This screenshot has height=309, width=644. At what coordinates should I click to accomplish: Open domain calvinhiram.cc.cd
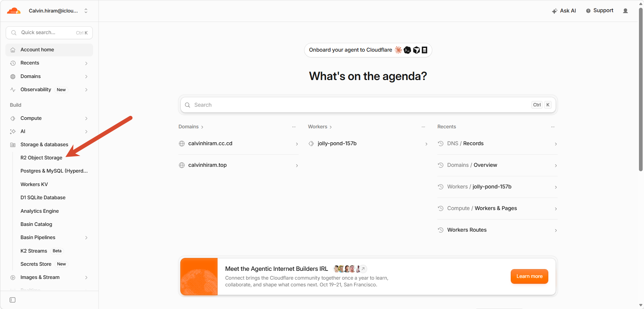[238, 144]
